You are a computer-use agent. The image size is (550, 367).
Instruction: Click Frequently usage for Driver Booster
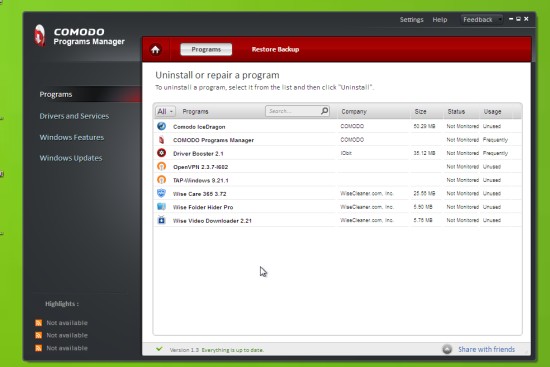tap(495, 153)
